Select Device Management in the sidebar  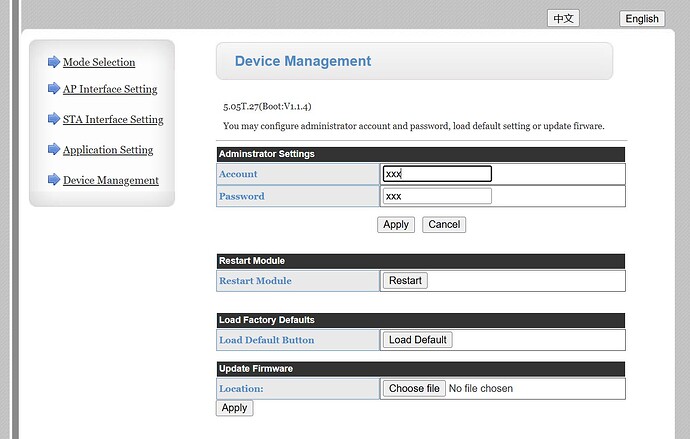(111, 181)
